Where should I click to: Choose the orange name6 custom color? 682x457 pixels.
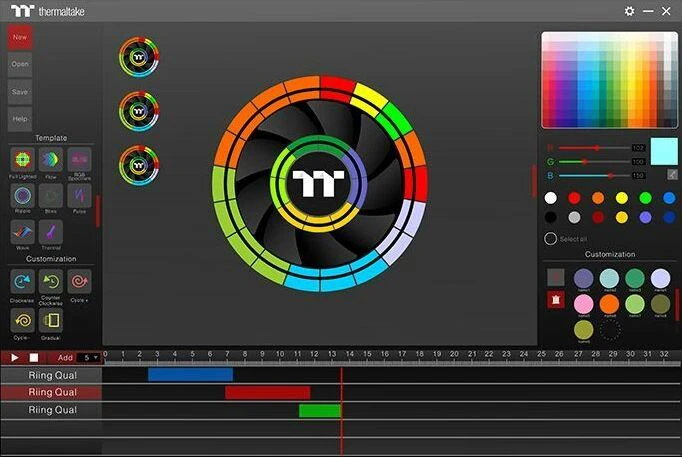click(609, 304)
